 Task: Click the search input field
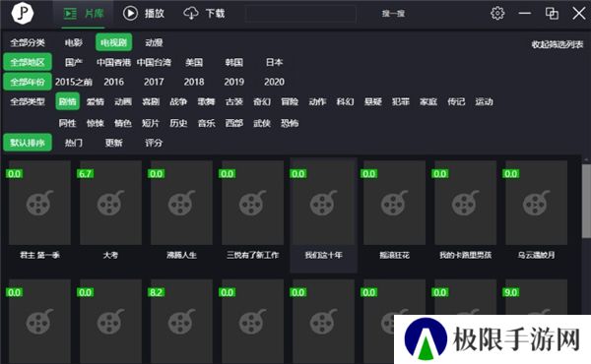point(300,14)
